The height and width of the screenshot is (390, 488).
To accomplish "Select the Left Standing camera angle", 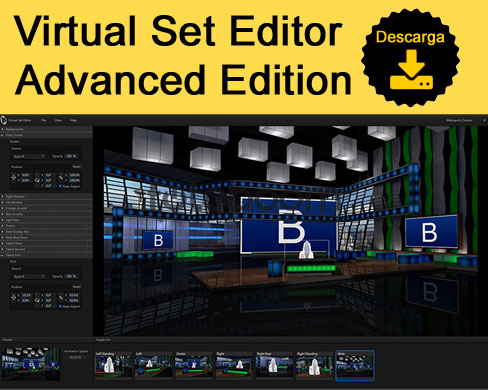I will [x=113, y=365].
